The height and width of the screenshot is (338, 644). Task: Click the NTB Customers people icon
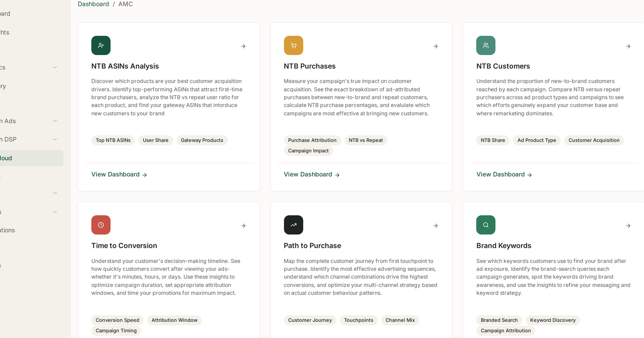[x=486, y=45]
